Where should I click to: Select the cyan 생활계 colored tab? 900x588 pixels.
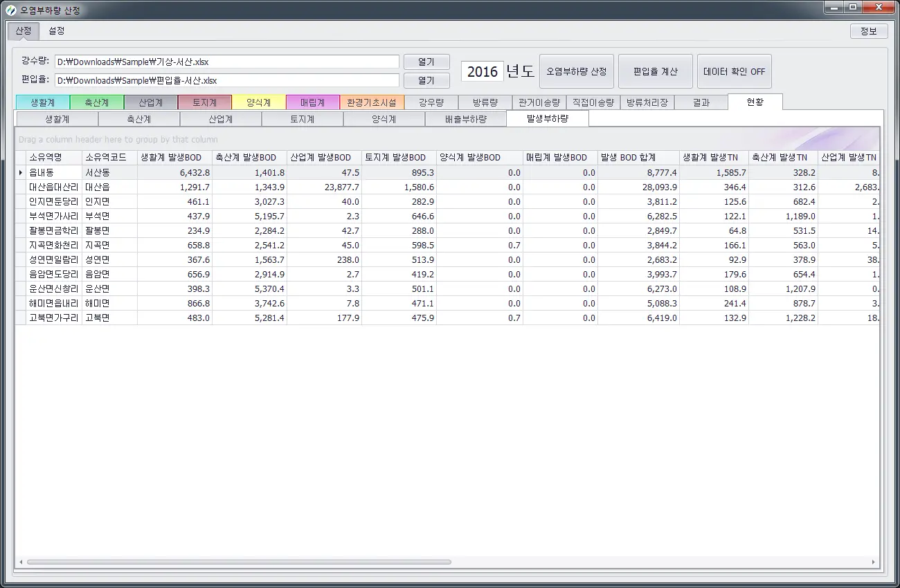click(x=43, y=102)
